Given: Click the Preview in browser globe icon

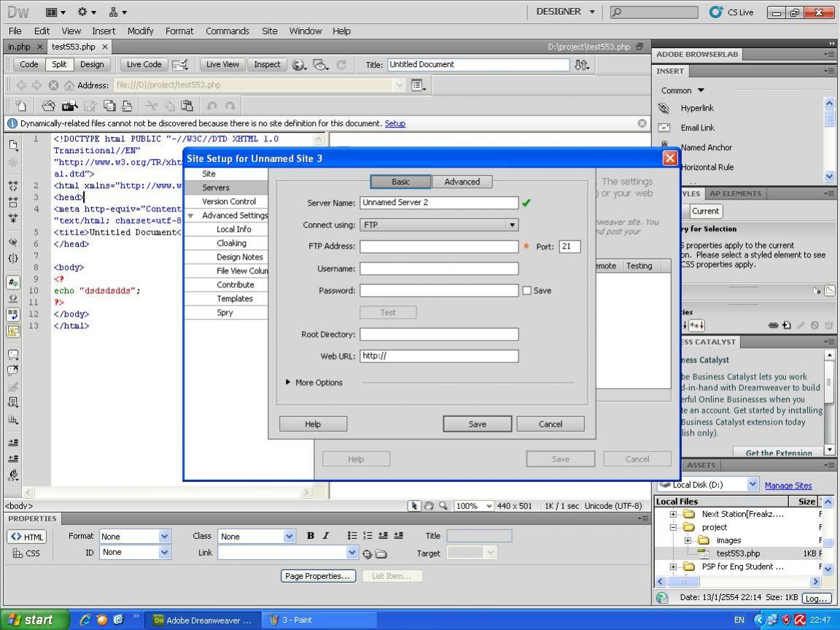Looking at the screenshot, I should coord(299,65).
